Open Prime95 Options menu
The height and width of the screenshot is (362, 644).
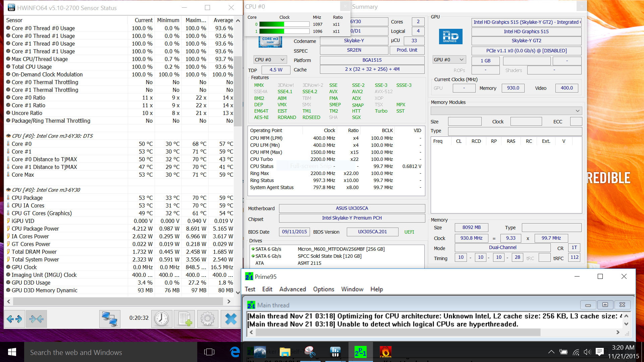pos(323,289)
